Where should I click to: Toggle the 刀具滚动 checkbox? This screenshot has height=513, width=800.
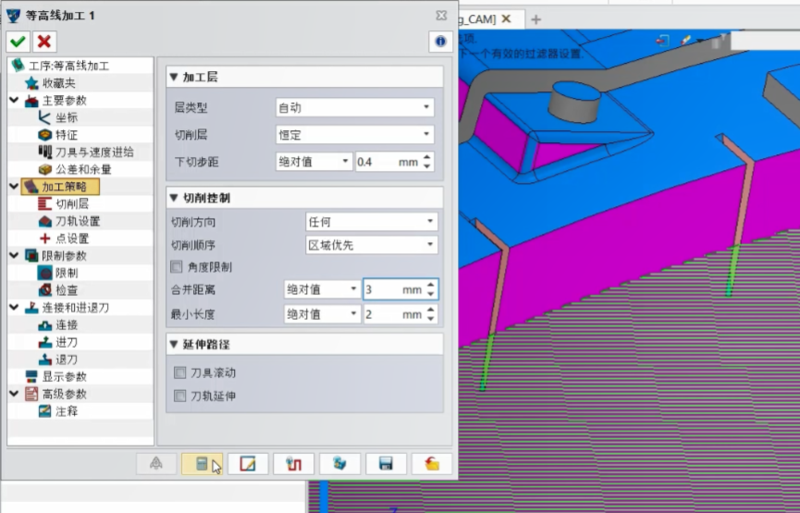point(180,373)
